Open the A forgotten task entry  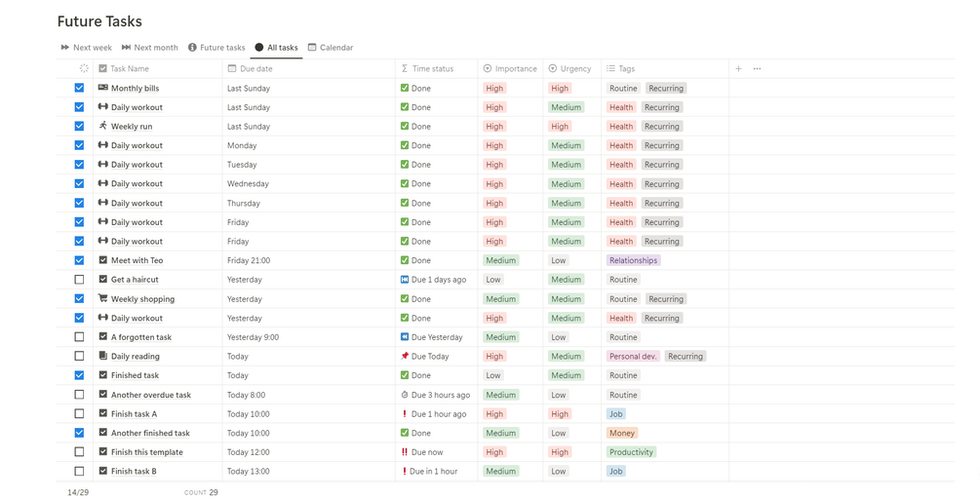[x=140, y=337]
